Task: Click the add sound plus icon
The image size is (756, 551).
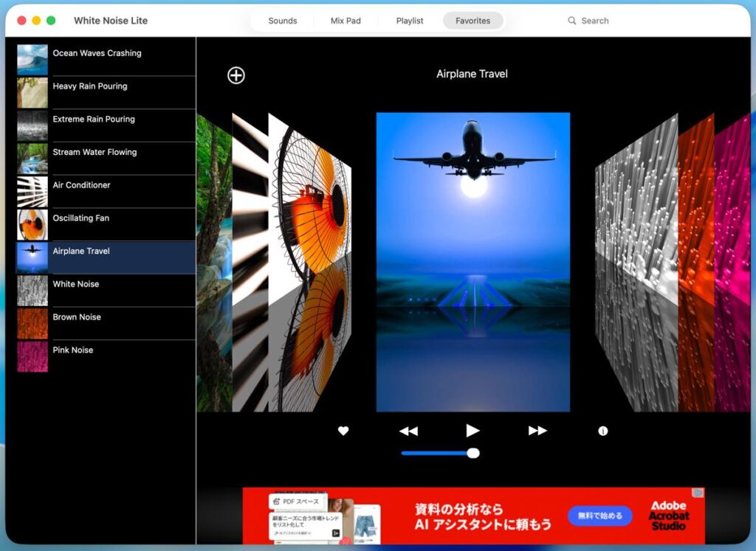Action: (x=236, y=75)
